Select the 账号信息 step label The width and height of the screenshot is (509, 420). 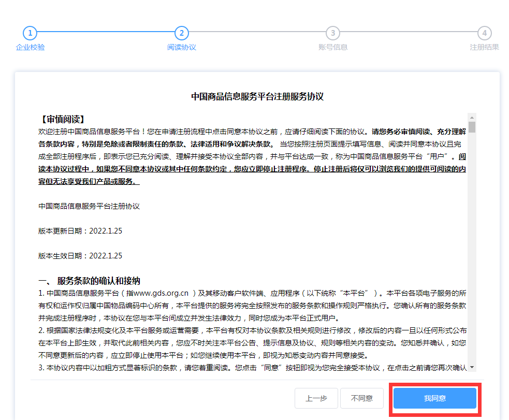click(x=333, y=48)
